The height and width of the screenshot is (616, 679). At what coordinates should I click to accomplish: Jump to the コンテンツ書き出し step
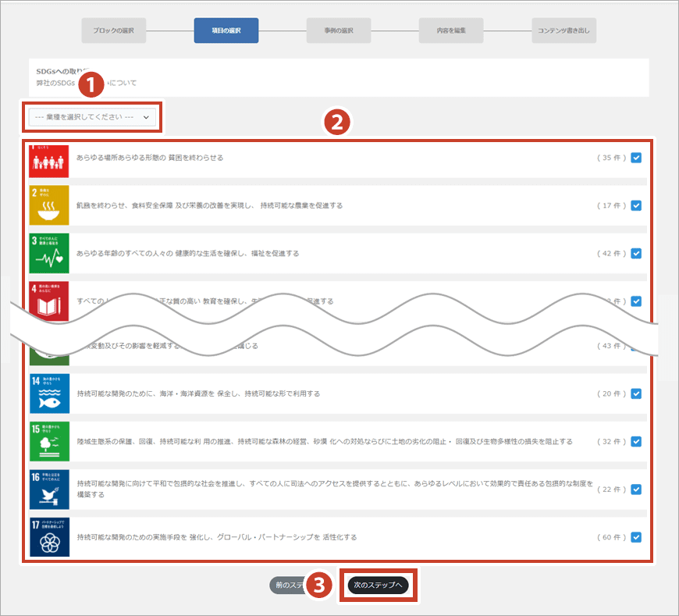coord(563,30)
